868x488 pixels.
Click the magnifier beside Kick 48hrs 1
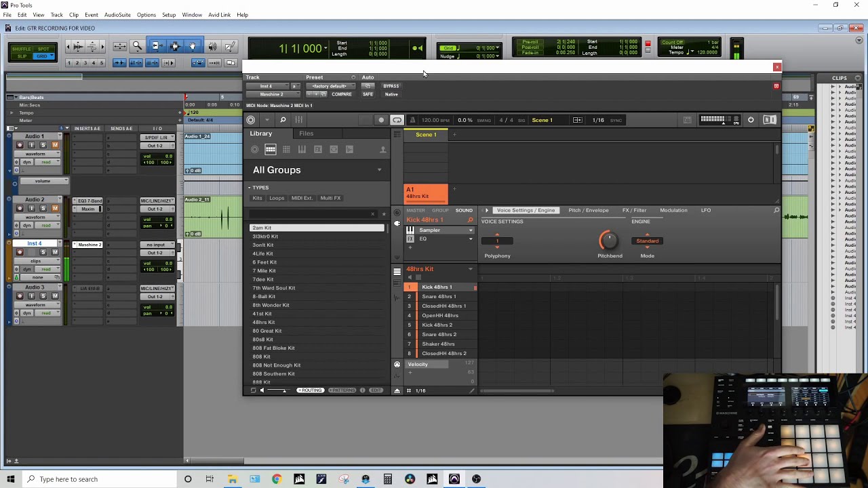(x=470, y=220)
